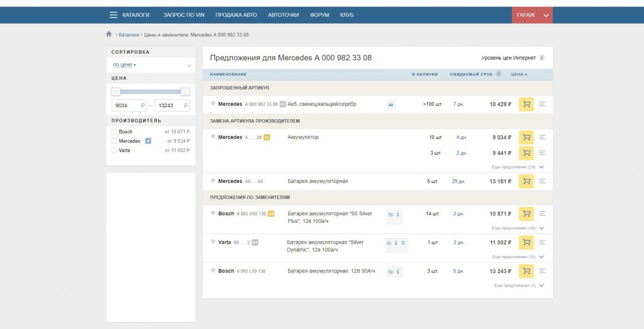Open the sorting dropdown showing по цене
This screenshot has width=644, height=329.
tap(151, 65)
